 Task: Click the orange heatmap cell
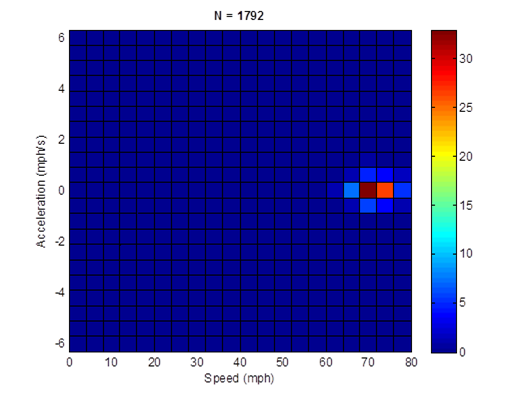point(385,190)
